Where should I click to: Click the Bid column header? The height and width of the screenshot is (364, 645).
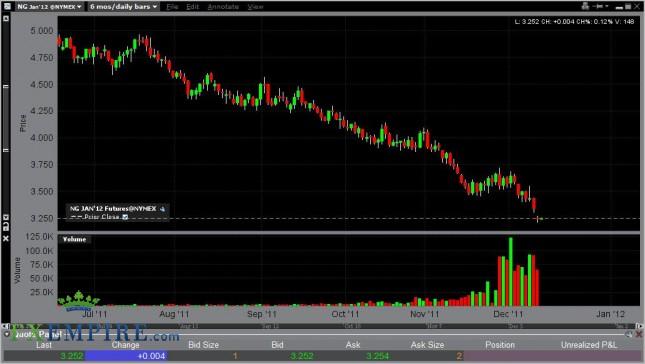277,345
